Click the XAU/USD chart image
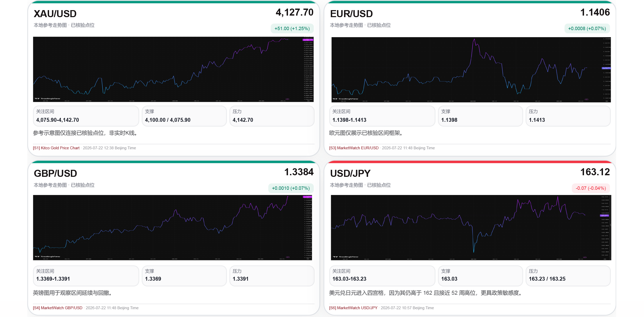This screenshot has height=317, width=644. point(173,69)
